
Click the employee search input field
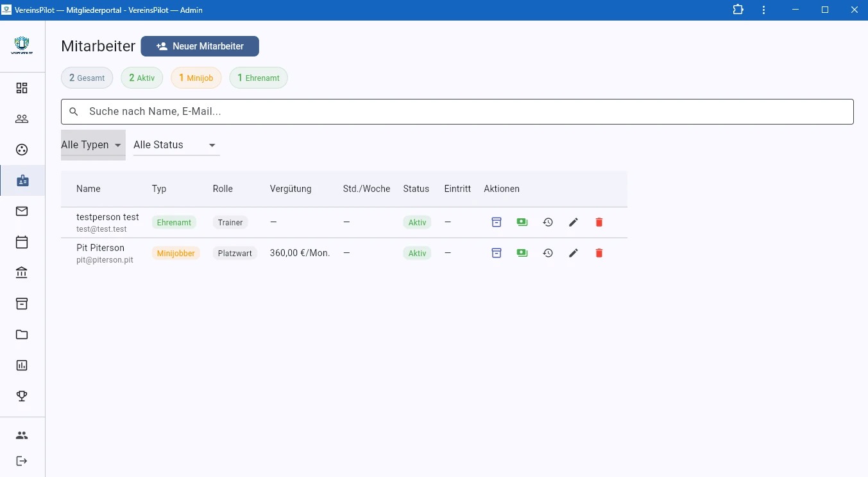click(457, 112)
